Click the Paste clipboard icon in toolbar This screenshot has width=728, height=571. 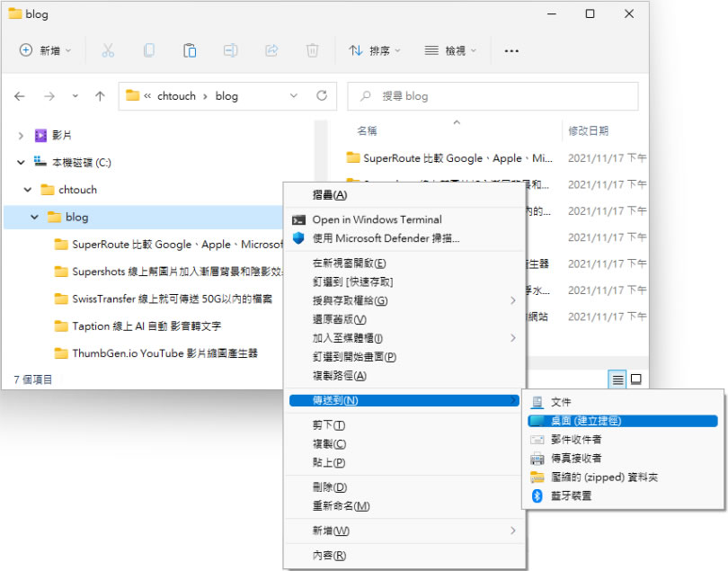pyautogui.click(x=190, y=50)
